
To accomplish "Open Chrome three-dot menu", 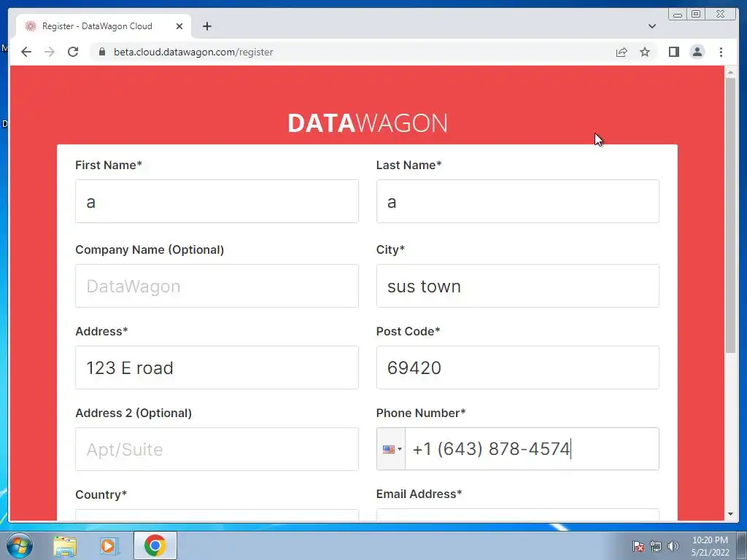I will click(721, 52).
